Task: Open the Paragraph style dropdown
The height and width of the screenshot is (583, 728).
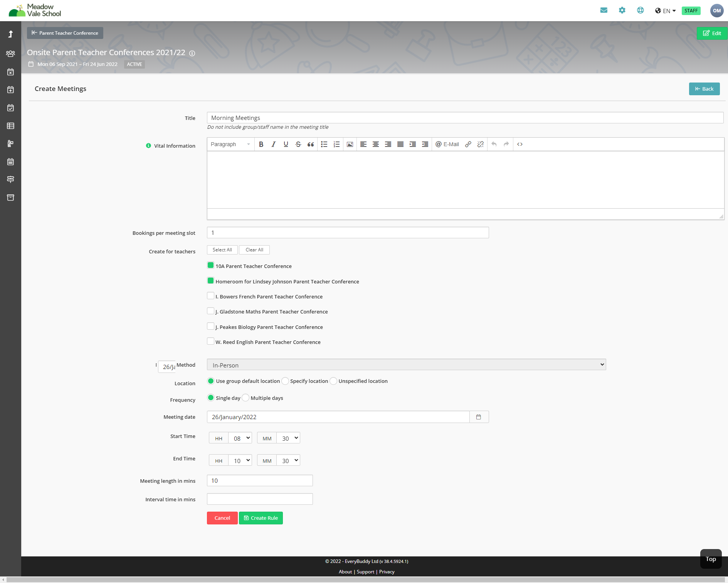Action: pos(230,144)
